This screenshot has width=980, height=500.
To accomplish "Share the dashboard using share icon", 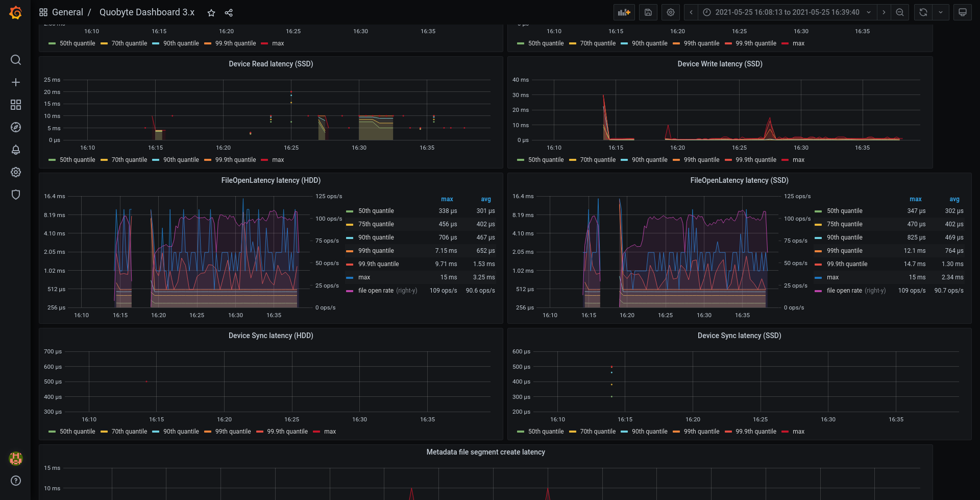I will (x=229, y=13).
